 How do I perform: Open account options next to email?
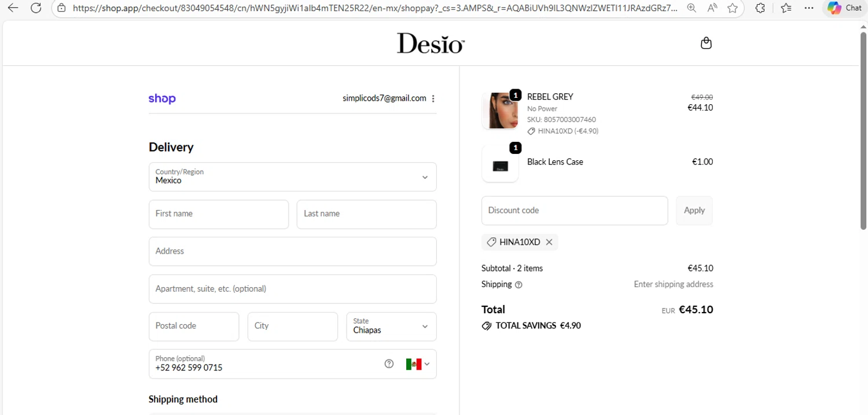pos(433,98)
